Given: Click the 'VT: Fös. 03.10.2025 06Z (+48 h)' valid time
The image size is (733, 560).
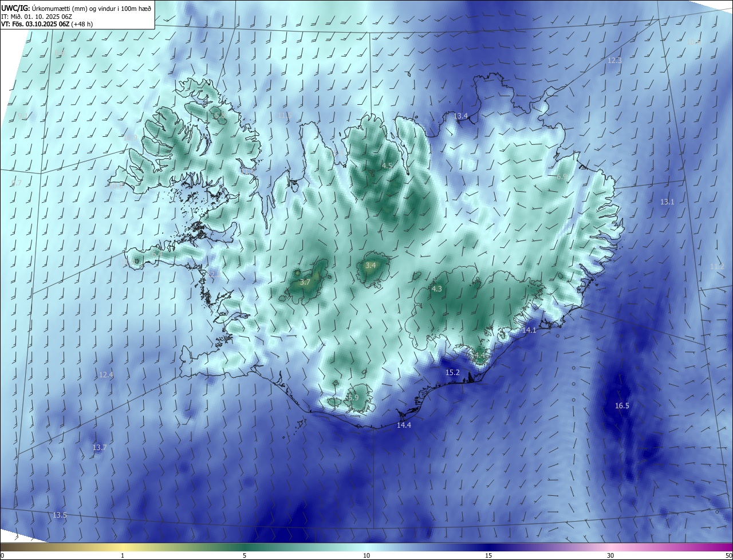Looking at the screenshot, I should tap(47, 24).
